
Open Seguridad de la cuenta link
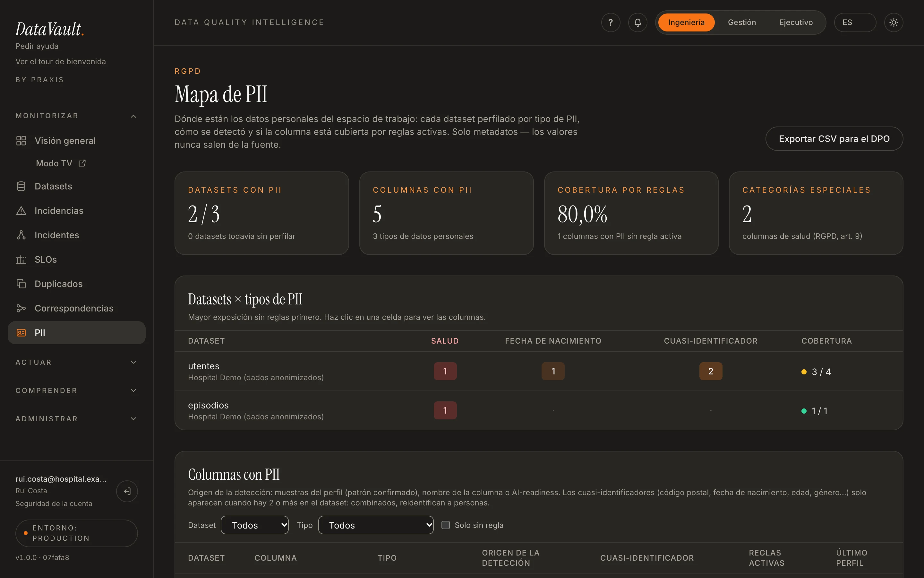pos(54,504)
